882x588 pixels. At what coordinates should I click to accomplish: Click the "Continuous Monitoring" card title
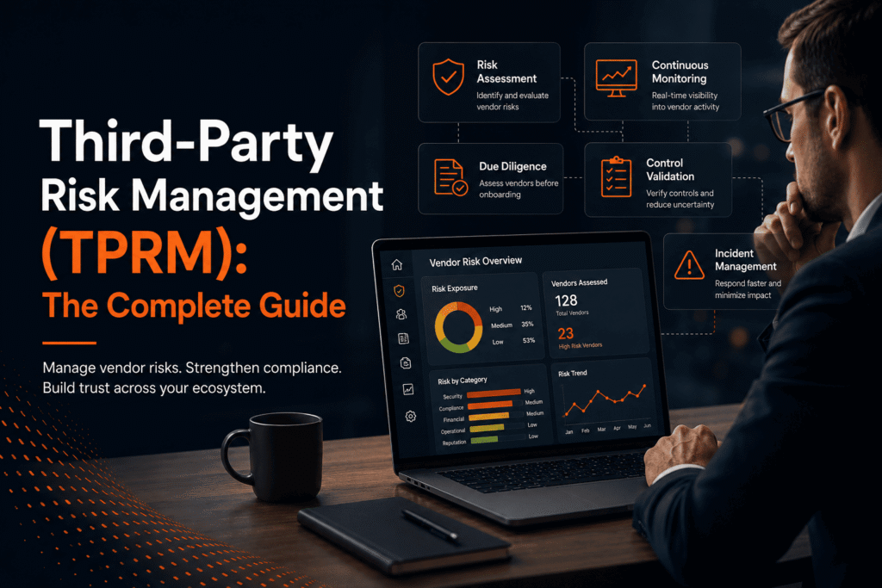[x=680, y=72]
